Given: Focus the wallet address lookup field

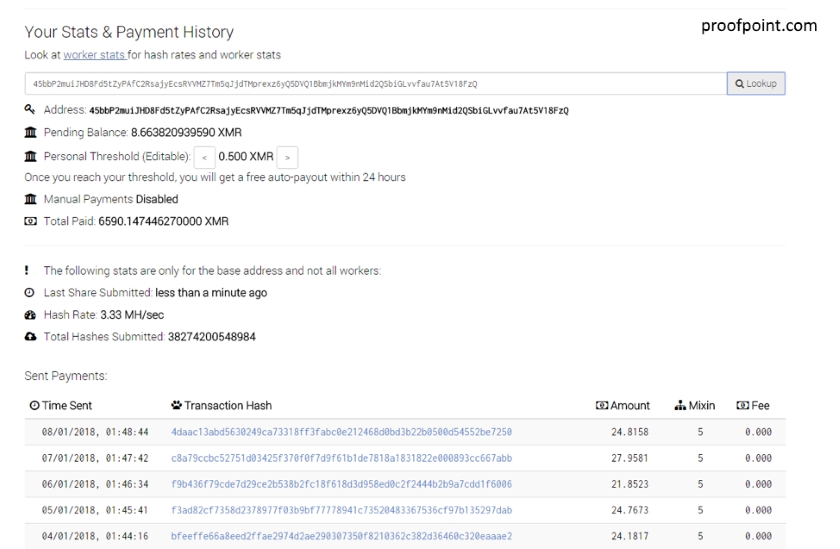Looking at the screenshot, I should tap(376, 84).
